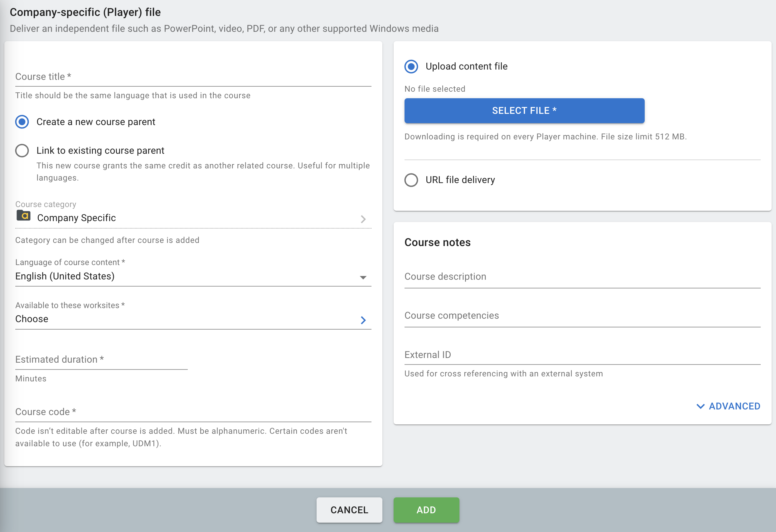Click into the Course code field
This screenshot has width=776, height=532.
click(x=193, y=412)
